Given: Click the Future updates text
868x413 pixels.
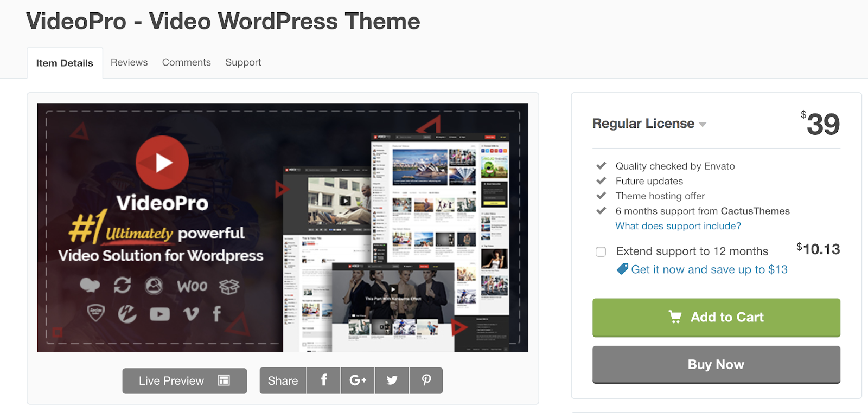Looking at the screenshot, I should [649, 181].
